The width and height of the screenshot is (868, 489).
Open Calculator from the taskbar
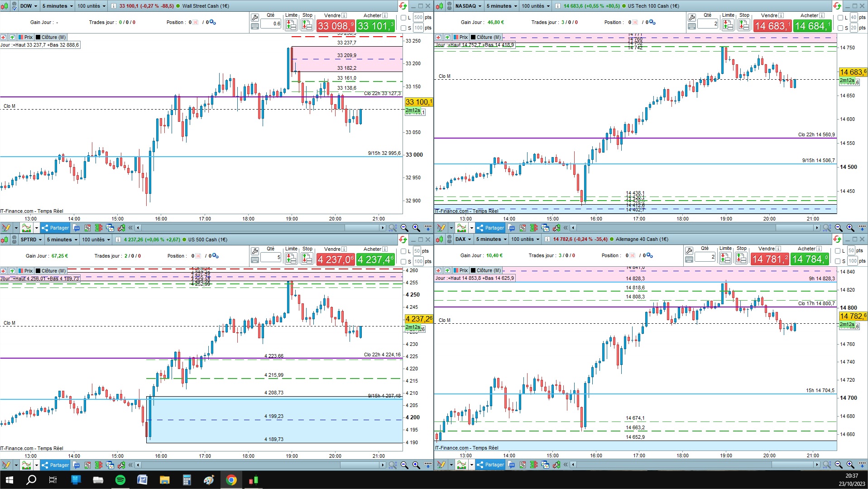tap(187, 480)
